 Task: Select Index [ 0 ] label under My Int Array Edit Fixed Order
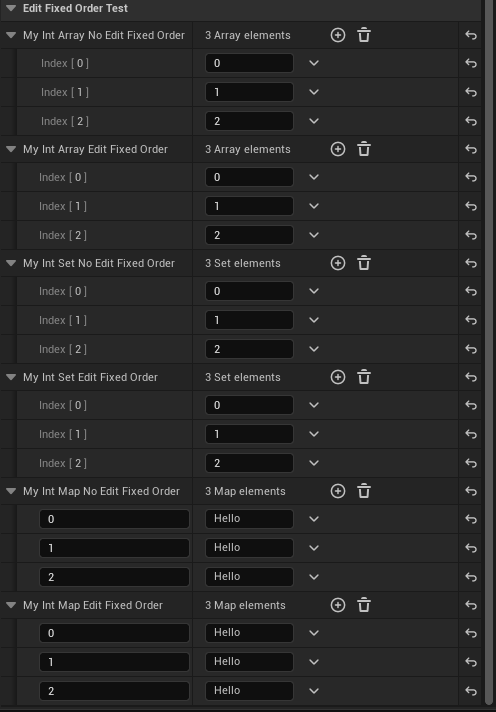[63, 177]
